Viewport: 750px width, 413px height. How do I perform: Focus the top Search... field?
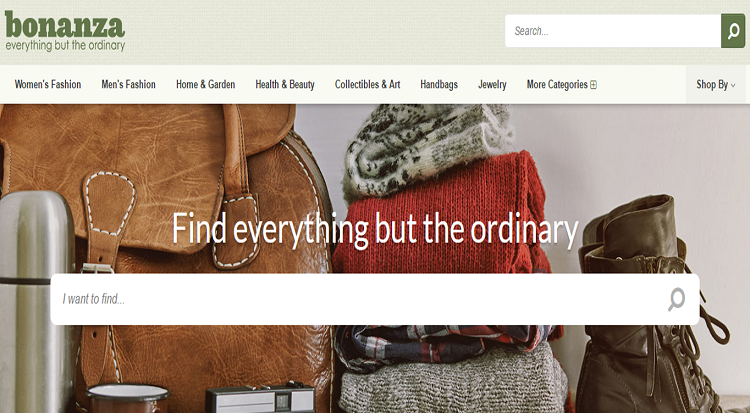click(x=613, y=31)
